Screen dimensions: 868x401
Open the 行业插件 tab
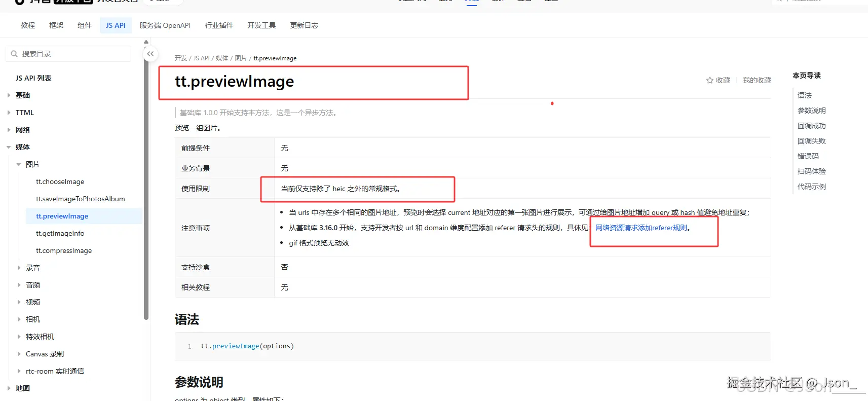219,25
